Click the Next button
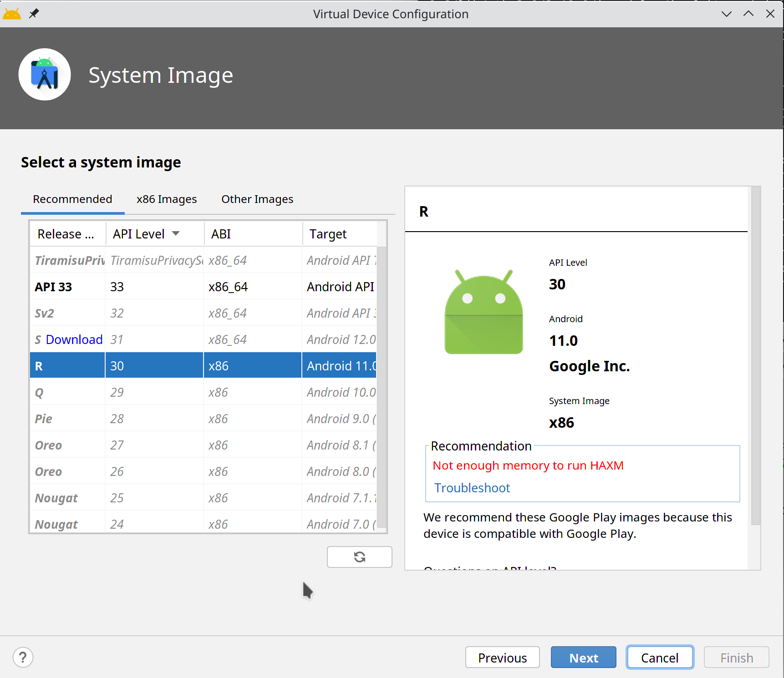This screenshot has width=784, height=678. pos(583,657)
